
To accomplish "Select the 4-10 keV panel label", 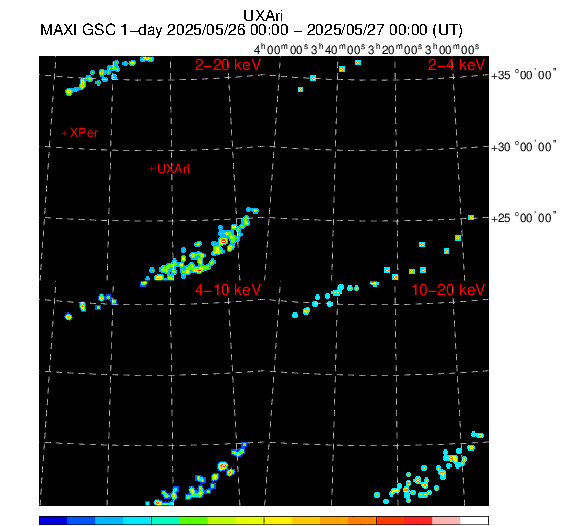I will click(228, 290).
